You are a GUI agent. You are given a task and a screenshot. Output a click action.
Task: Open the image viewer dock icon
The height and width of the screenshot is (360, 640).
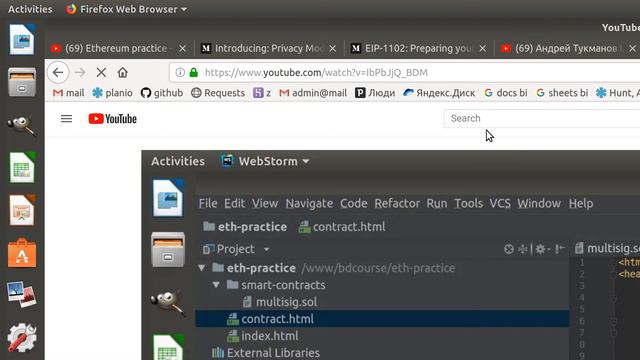click(22, 40)
